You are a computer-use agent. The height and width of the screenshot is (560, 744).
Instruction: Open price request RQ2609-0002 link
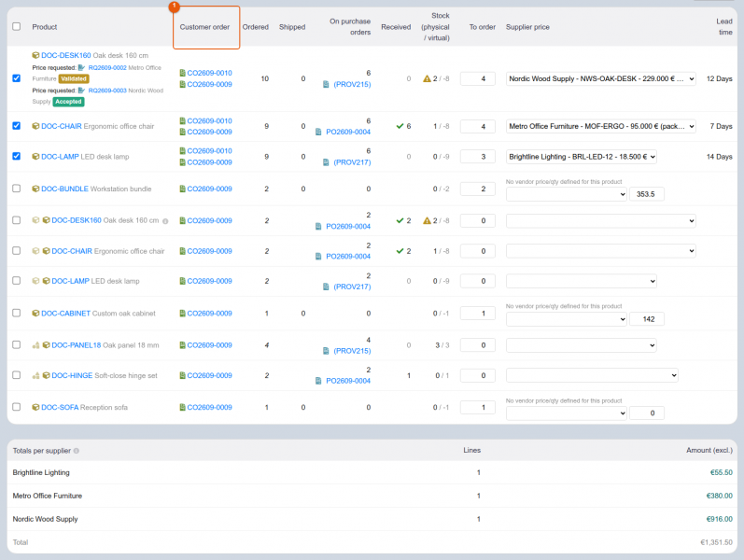(107, 68)
